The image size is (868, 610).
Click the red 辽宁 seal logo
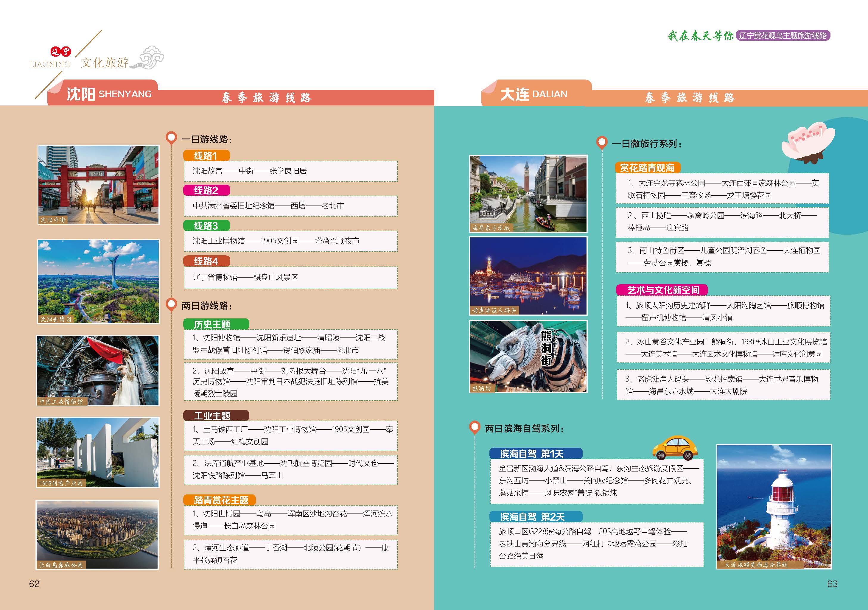point(61,52)
